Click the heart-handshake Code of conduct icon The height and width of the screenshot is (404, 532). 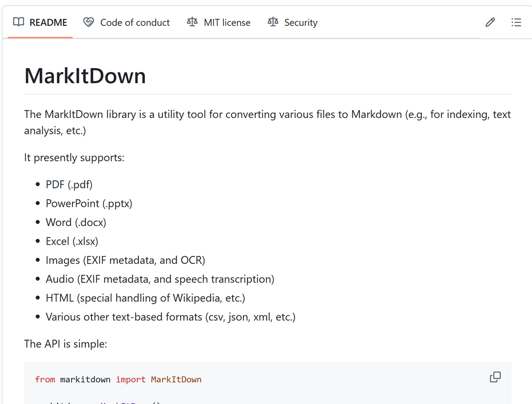[88, 22]
